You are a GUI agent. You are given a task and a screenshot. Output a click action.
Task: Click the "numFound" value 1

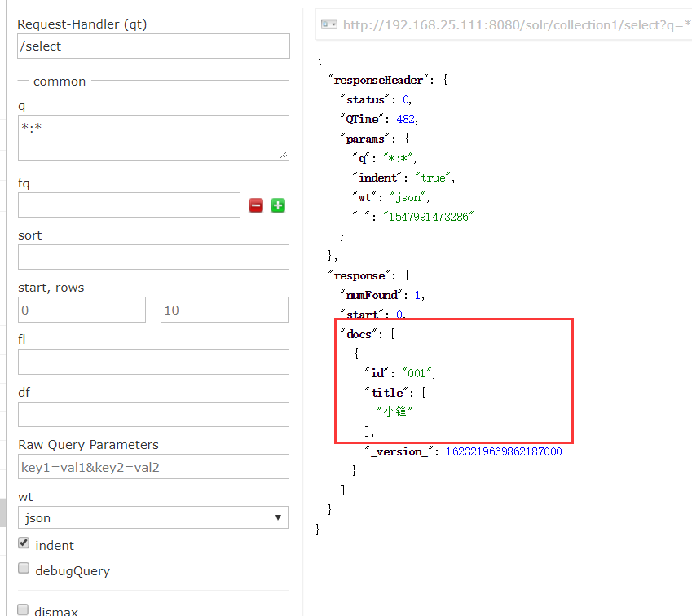(417, 295)
